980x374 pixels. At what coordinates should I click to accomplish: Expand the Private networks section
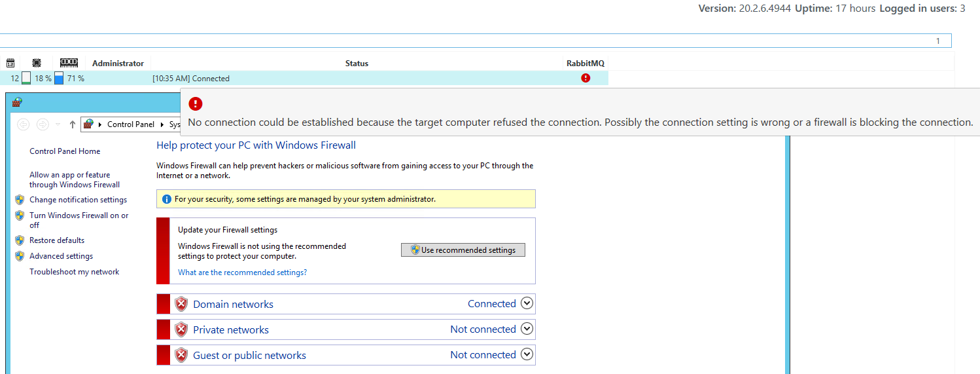(527, 329)
